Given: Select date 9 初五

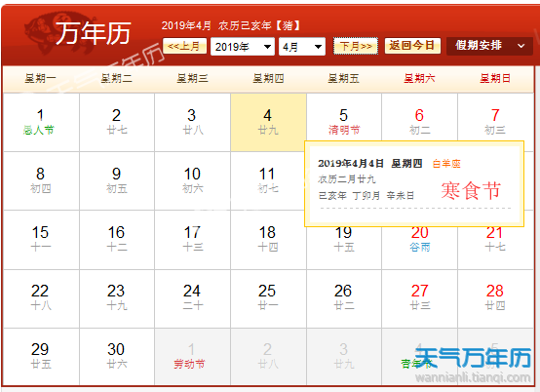Looking at the screenshot, I should pyautogui.click(x=117, y=180).
